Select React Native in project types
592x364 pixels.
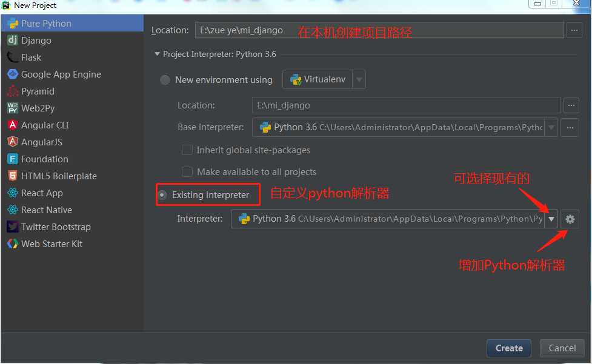(x=72, y=210)
